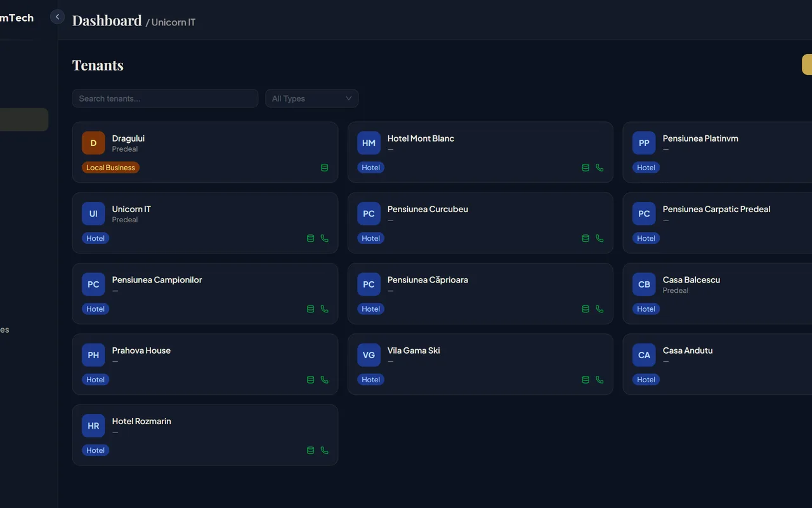Click the Hotel tag on Hotel Rozmarin card
This screenshot has width=812, height=508.
point(95,450)
